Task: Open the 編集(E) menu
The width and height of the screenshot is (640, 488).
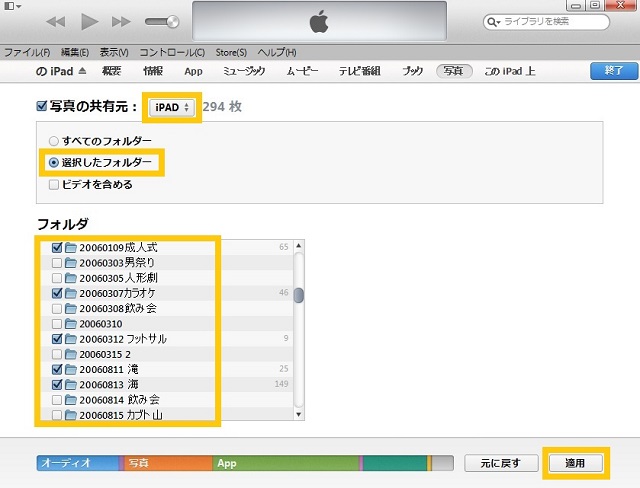Action: click(x=75, y=52)
